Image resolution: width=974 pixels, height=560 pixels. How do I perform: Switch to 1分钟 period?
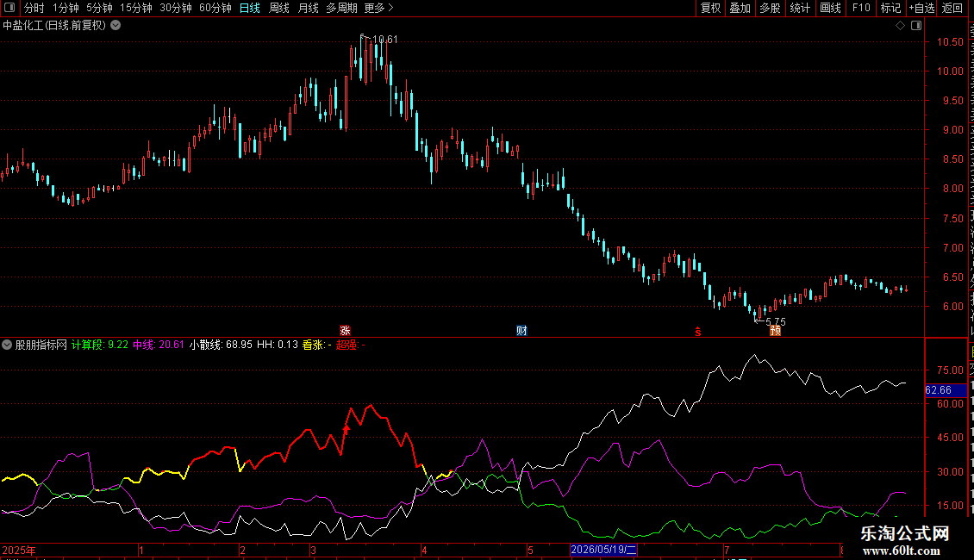coord(66,8)
